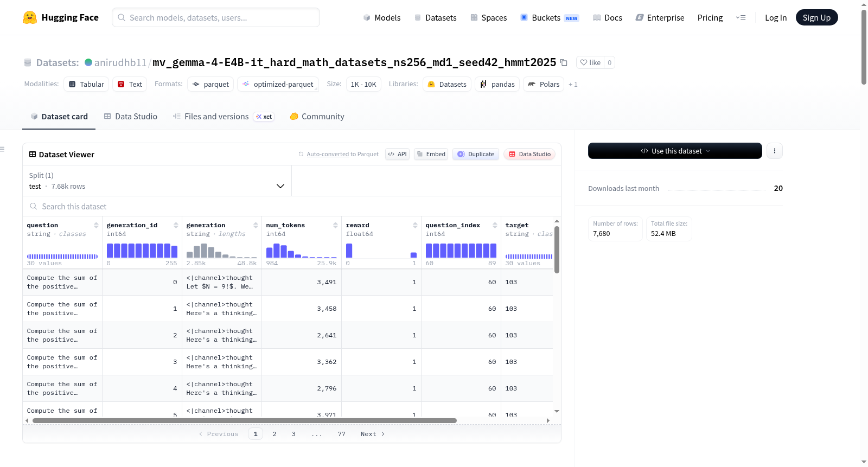Open Enterprise in the top navigation
Viewport: 868px width, 467px height.
point(660,18)
